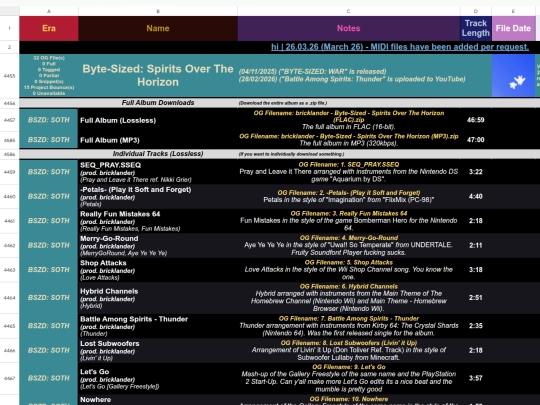540x405 pixels.
Task: Click the Full Album Downloads section header
Action: (x=158, y=103)
